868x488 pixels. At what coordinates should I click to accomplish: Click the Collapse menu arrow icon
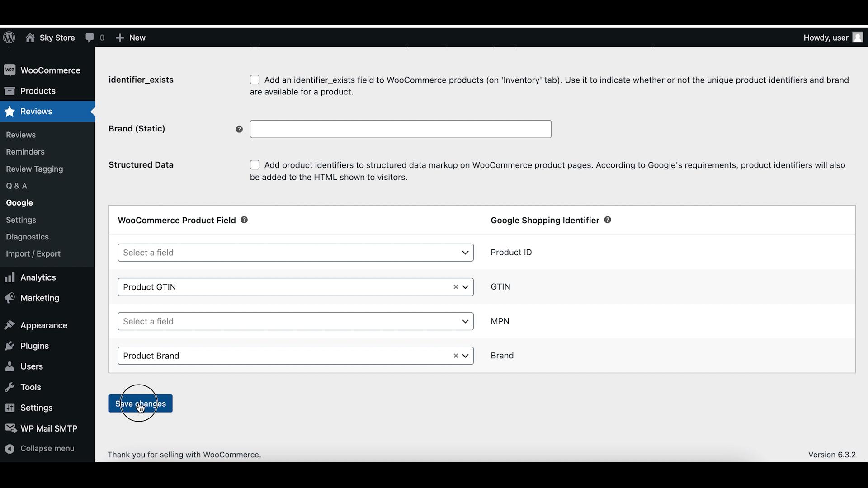point(9,449)
